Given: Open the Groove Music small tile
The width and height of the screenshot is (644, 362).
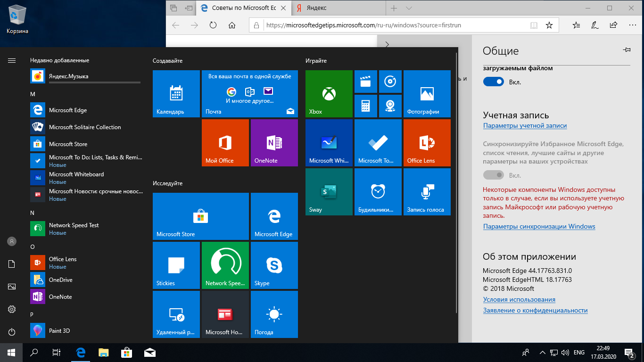Looking at the screenshot, I should [x=390, y=82].
